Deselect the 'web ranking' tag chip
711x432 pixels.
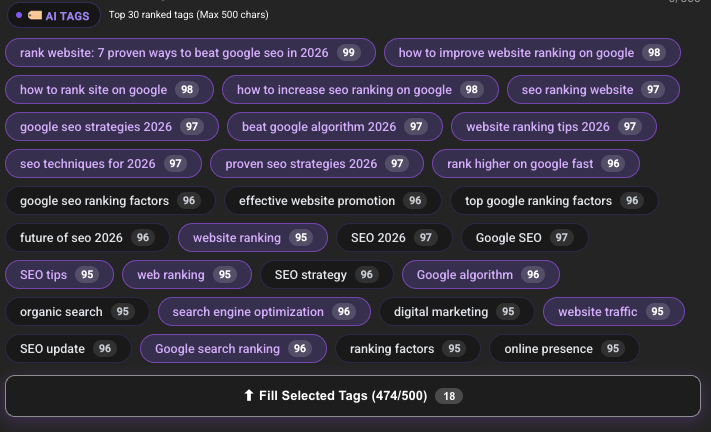pyautogui.click(x=187, y=275)
